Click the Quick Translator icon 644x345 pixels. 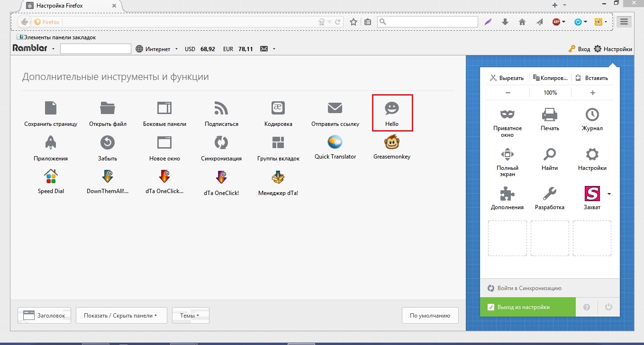coord(335,142)
